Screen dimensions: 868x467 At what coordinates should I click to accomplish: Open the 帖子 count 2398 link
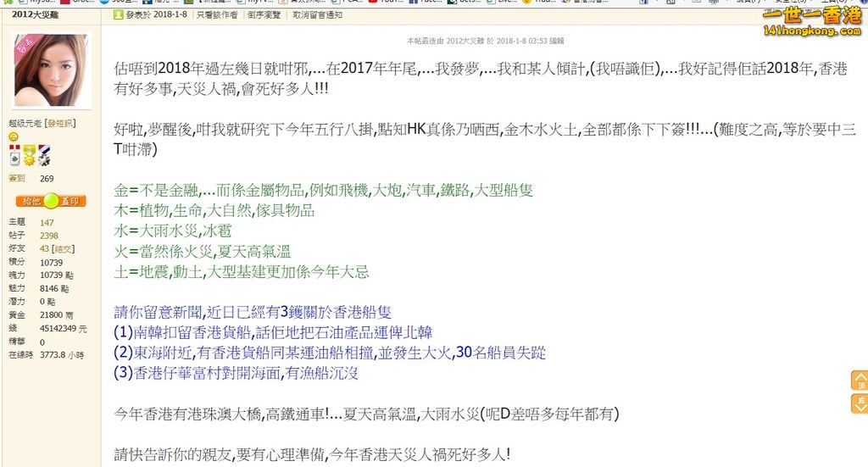point(48,236)
